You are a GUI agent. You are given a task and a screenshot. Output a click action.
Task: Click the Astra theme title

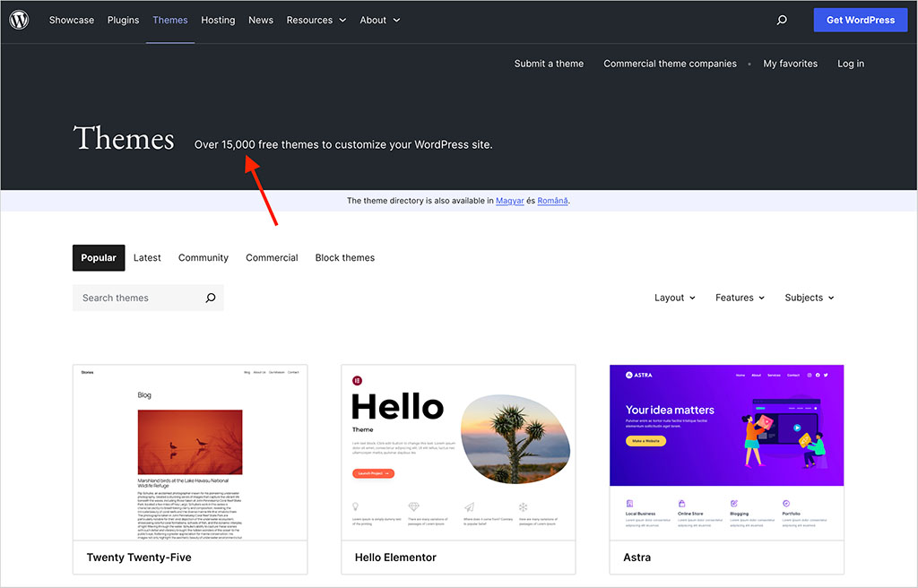pyautogui.click(x=637, y=557)
